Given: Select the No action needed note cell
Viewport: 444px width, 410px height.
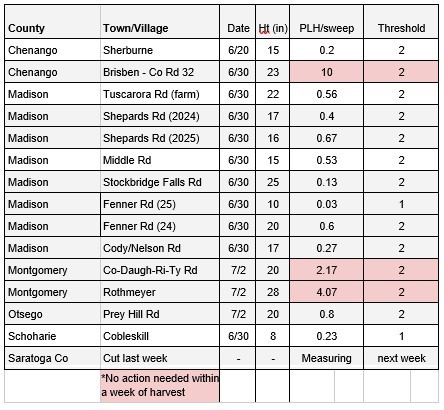Looking at the screenshot, I should click(x=160, y=386).
